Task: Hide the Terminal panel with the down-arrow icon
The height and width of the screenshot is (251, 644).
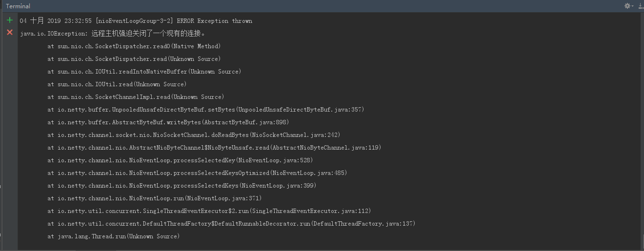Action: [640, 6]
